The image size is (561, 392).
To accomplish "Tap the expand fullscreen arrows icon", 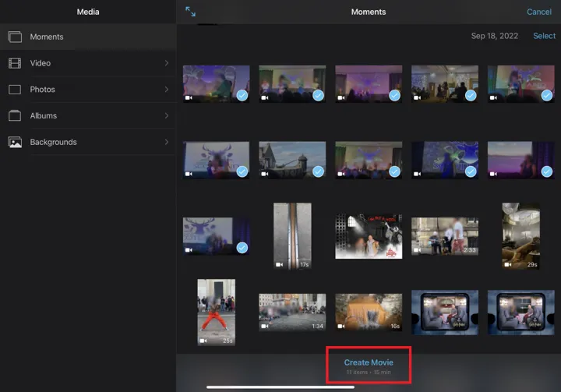I will point(191,12).
